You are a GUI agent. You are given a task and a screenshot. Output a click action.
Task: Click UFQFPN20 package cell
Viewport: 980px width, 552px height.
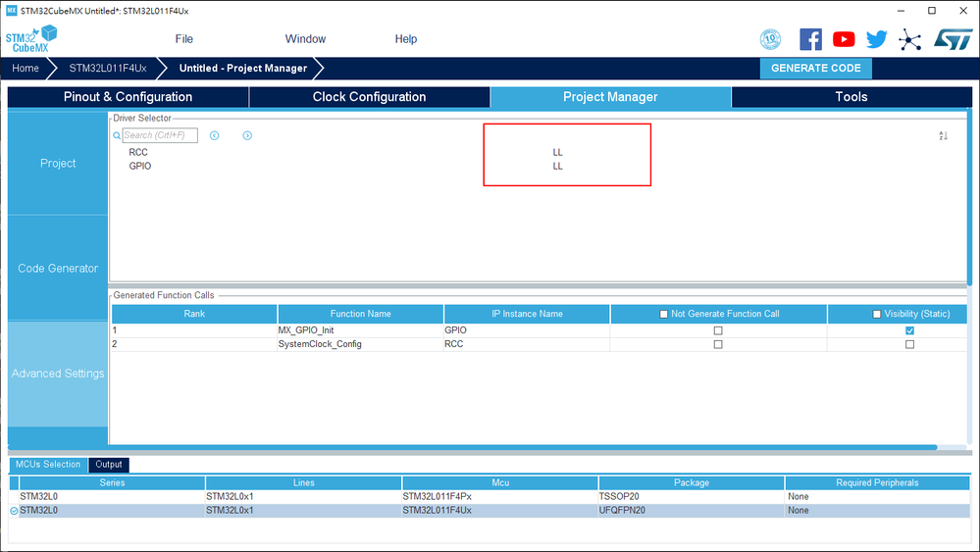pyautogui.click(x=692, y=510)
